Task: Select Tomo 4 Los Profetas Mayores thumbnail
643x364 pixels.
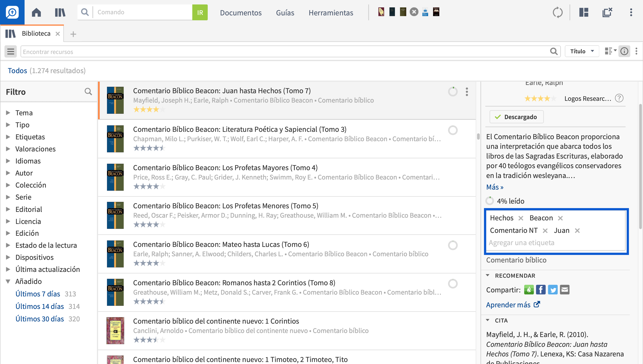Action: pos(115,177)
